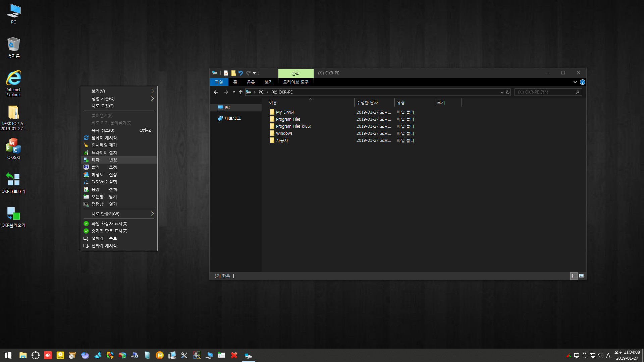Screen dimensions: 644x362
Task: Sort by the 이름 column header
Action: tap(310, 103)
